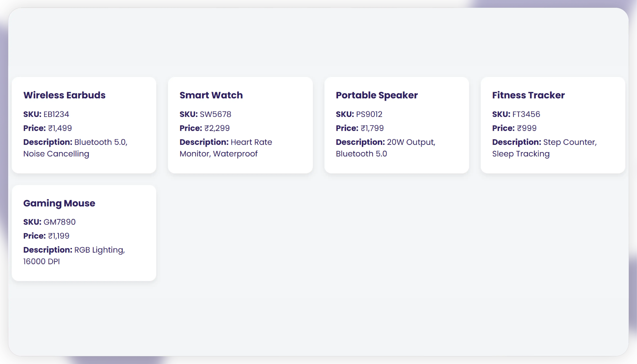This screenshot has height=364, width=637.
Task: Click the Noise Cancelling description text
Action: click(x=56, y=154)
